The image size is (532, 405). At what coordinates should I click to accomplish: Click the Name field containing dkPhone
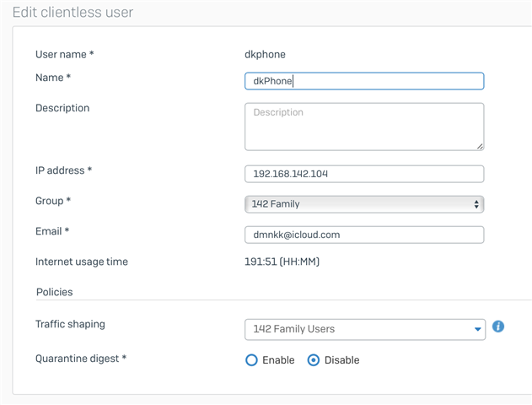[363, 81]
